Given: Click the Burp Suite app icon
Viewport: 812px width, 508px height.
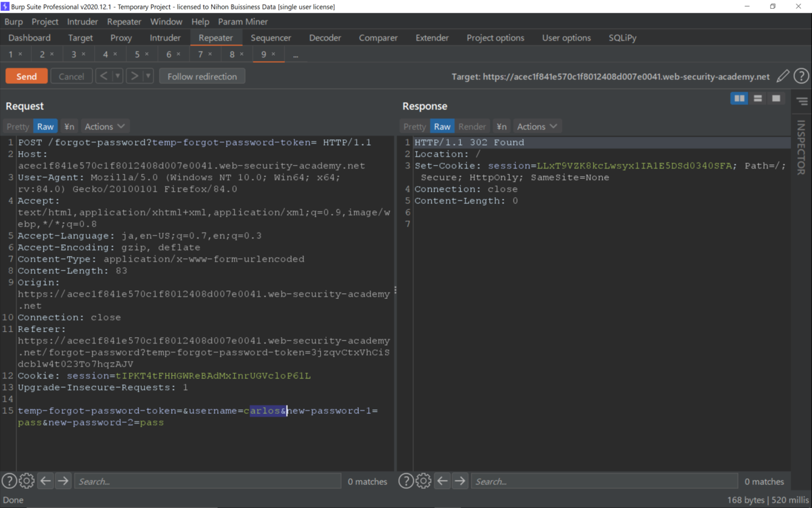Looking at the screenshot, I should [x=5, y=6].
